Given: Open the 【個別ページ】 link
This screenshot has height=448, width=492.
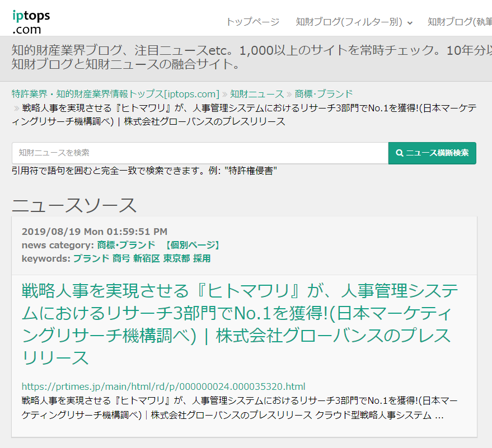Looking at the screenshot, I should click(x=193, y=245).
